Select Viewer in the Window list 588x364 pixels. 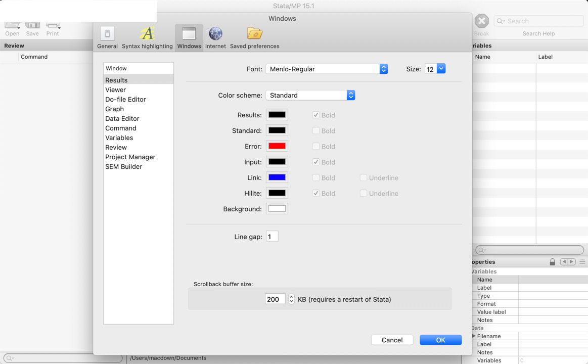(x=139, y=90)
